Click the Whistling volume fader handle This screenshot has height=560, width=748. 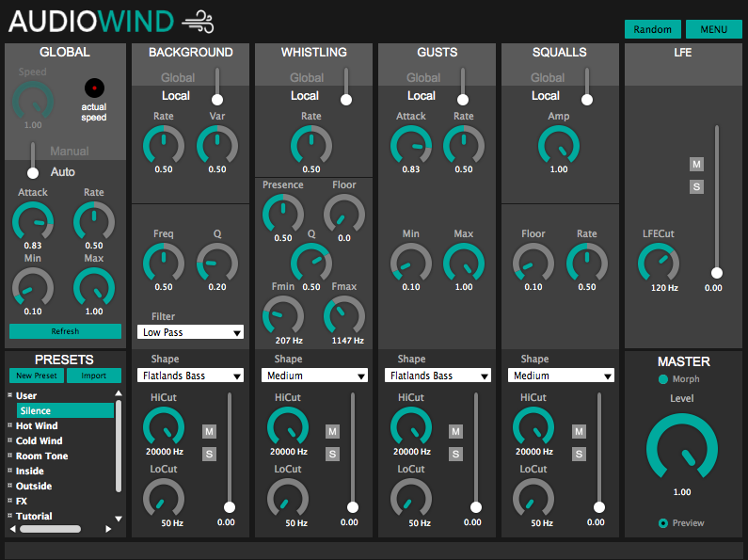[353, 507]
